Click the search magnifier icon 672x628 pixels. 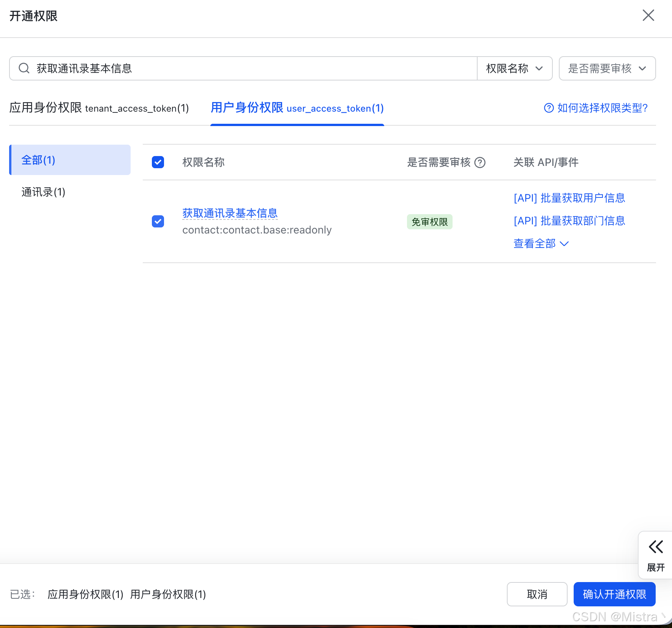coord(24,68)
